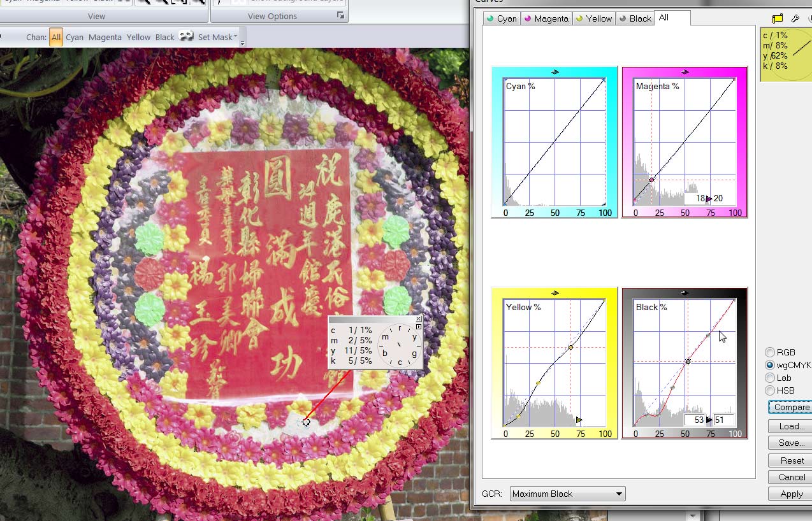The height and width of the screenshot is (521, 812).
Task: Select the lower control point on Black curve
Action: tap(672, 387)
